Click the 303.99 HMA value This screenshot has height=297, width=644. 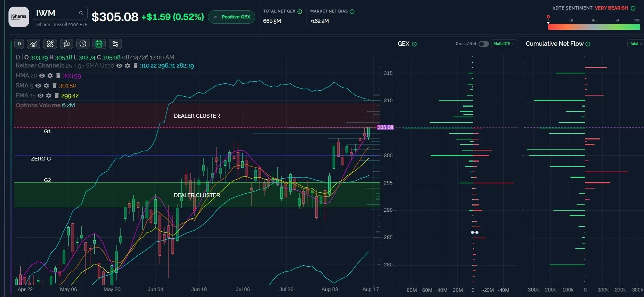click(x=72, y=76)
